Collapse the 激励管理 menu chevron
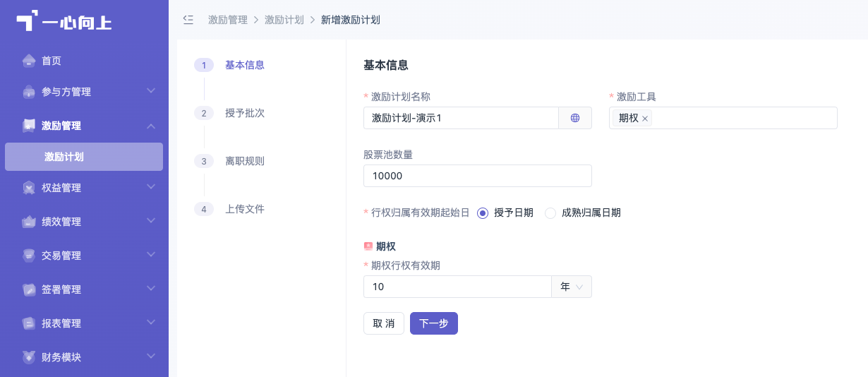 151,126
